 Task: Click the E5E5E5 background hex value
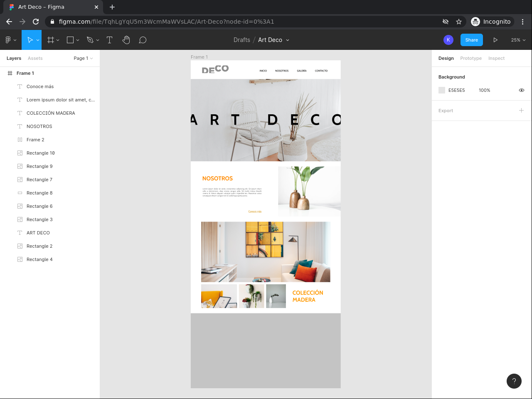pyautogui.click(x=457, y=90)
